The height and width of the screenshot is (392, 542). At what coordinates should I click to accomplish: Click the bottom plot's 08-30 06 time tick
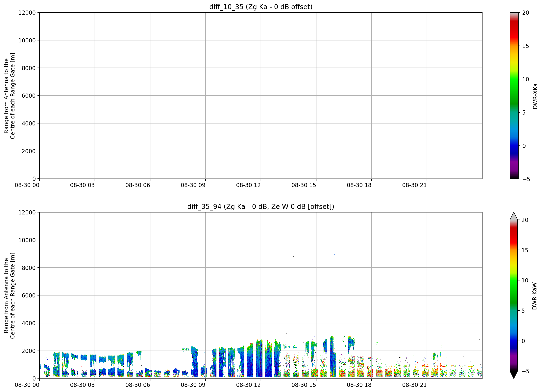coord(138,385)
